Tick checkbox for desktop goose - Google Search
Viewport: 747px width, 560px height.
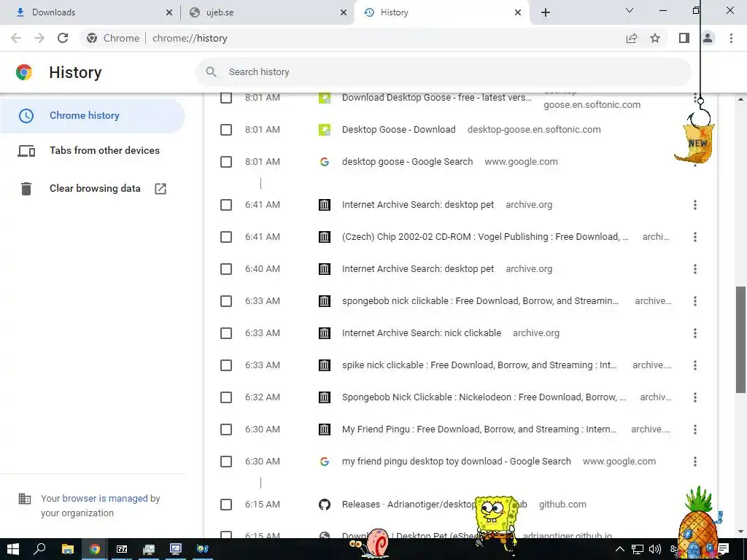pos(226,162)
